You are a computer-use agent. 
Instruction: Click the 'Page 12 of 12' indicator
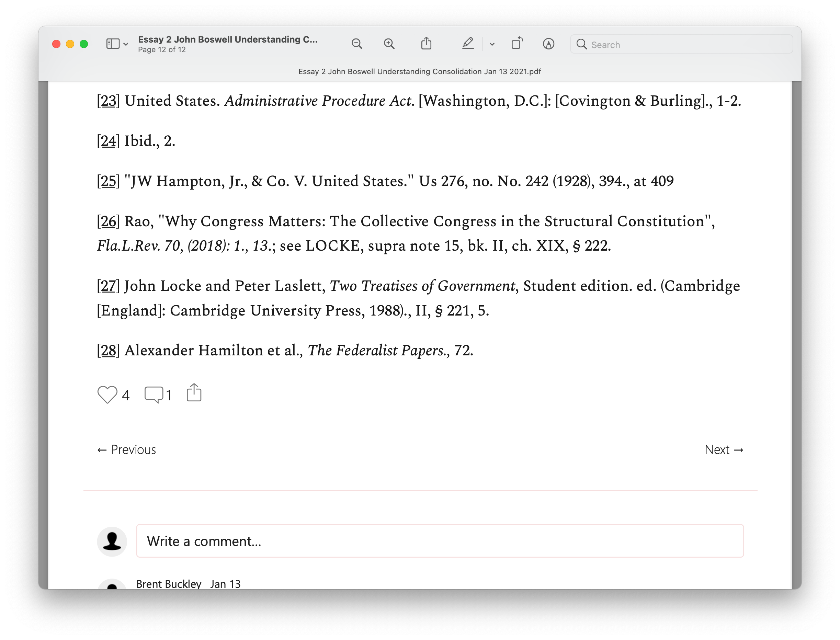[x=161, y=49]
